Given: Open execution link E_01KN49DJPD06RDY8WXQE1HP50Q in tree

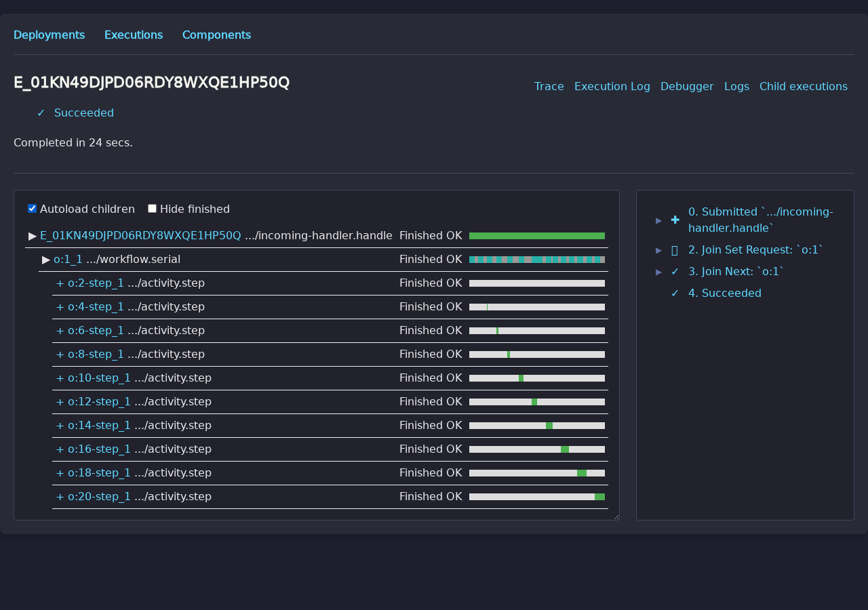Looking at the screenshot, I should tap(140, 236).
